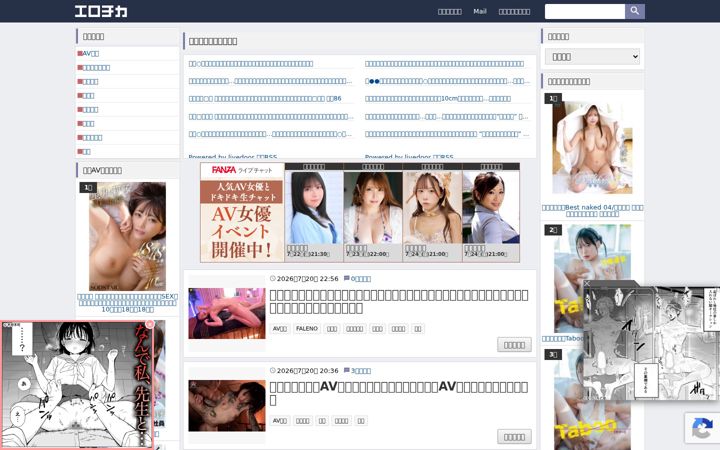720x450 pixels.
Task: Click the AV tag on the 20:36 article
Action: (280, 421)
